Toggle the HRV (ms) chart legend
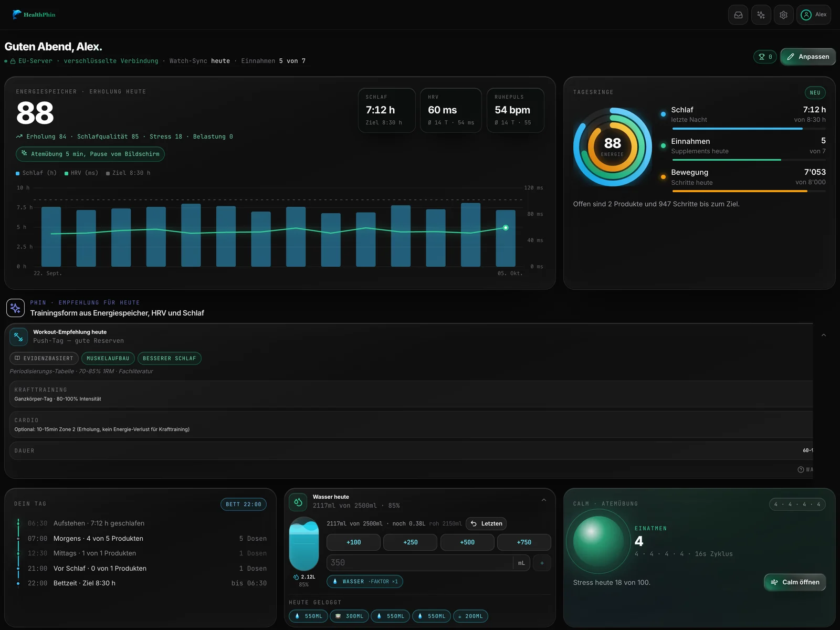 click(x=81, y=173)
